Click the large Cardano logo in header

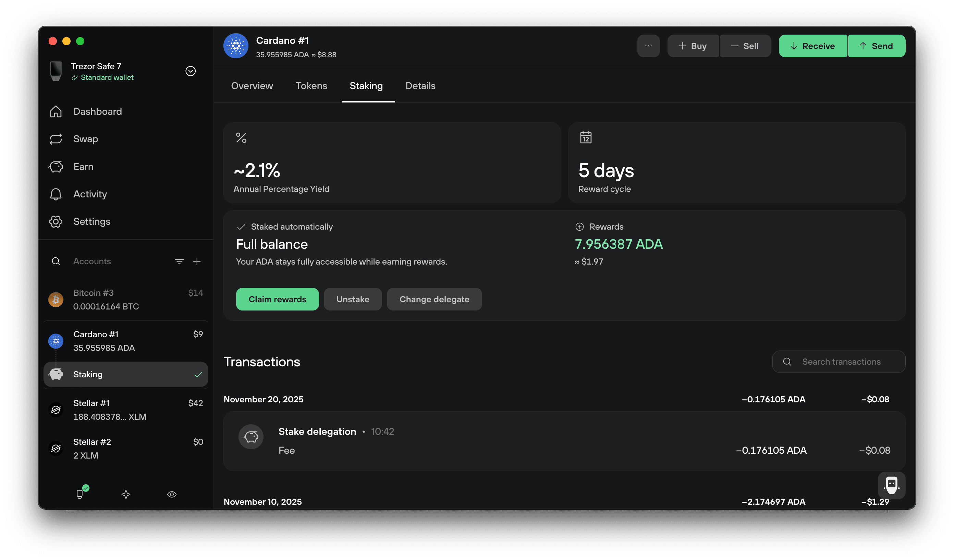tap(236, 46)
